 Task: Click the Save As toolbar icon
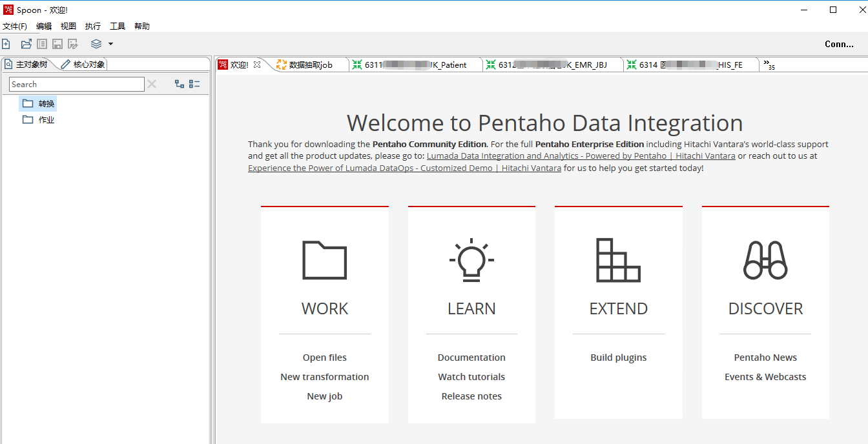coord(73,44)
